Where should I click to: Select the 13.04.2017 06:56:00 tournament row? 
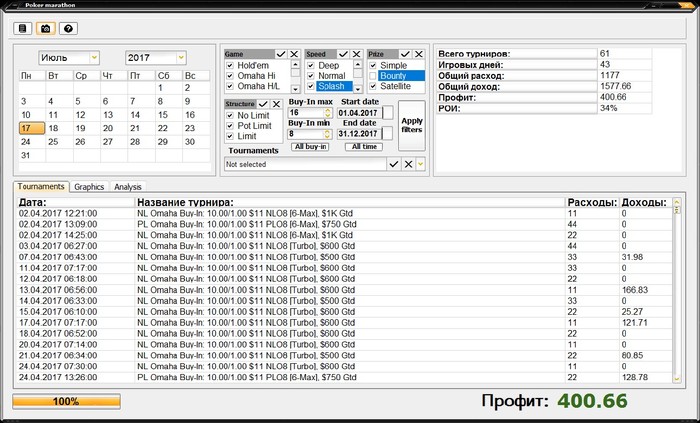(x=345, y=290)
